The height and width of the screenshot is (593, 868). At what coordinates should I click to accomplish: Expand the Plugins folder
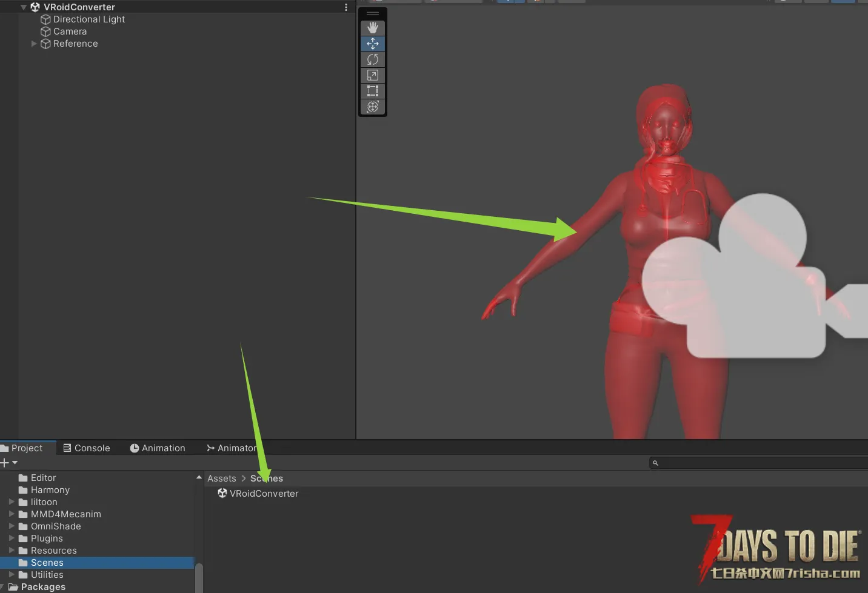(12, 538)
